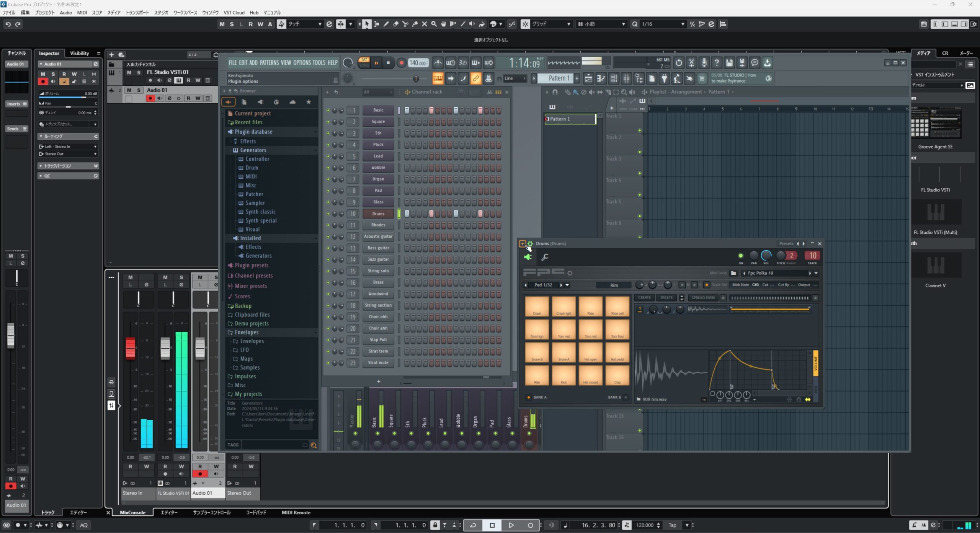Screen dimensions: 980x533
Task: Click the Drums plugin gear icon
Action: (x=530, y=244)
